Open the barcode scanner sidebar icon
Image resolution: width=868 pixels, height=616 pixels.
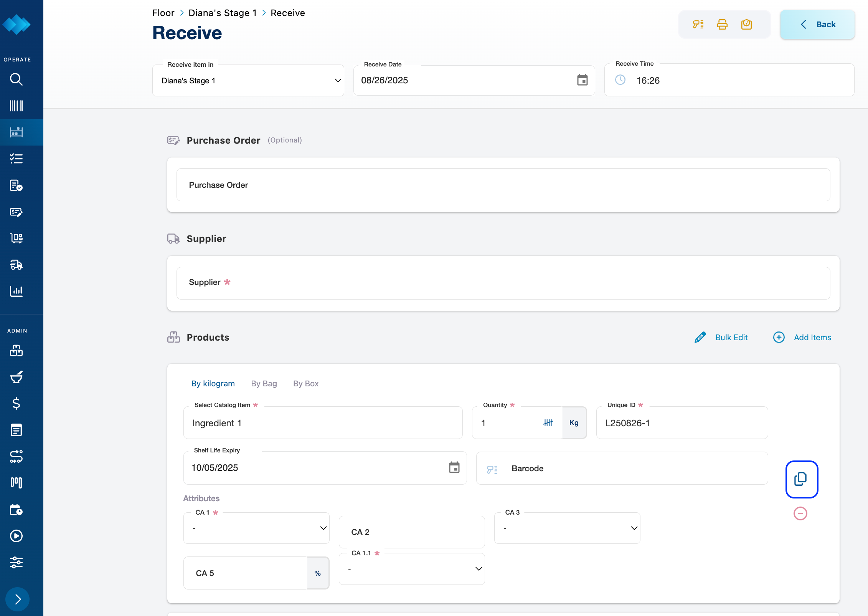[16, 106]
